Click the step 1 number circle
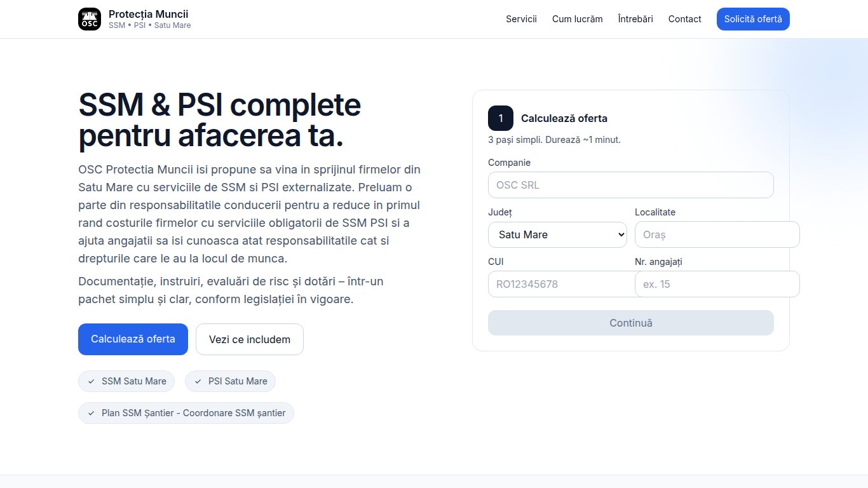 [x=500, y=118]
